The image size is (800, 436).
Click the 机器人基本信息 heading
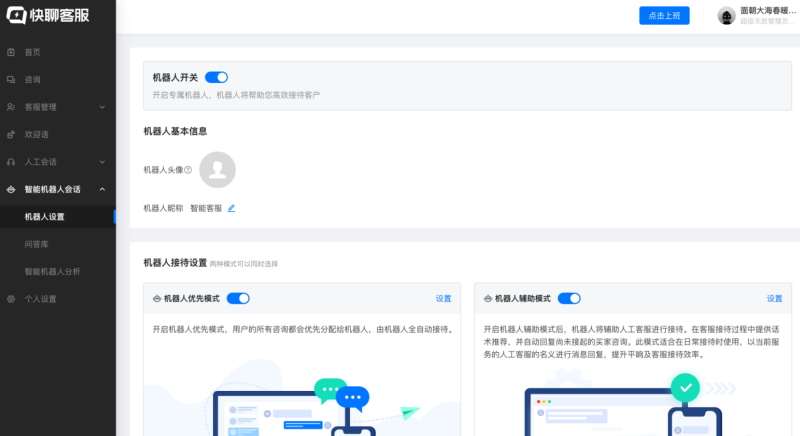click(175, 132)
